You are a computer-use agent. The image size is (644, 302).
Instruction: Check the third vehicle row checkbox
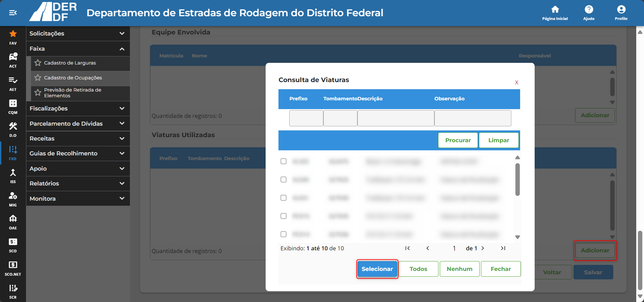pos(284,198)
